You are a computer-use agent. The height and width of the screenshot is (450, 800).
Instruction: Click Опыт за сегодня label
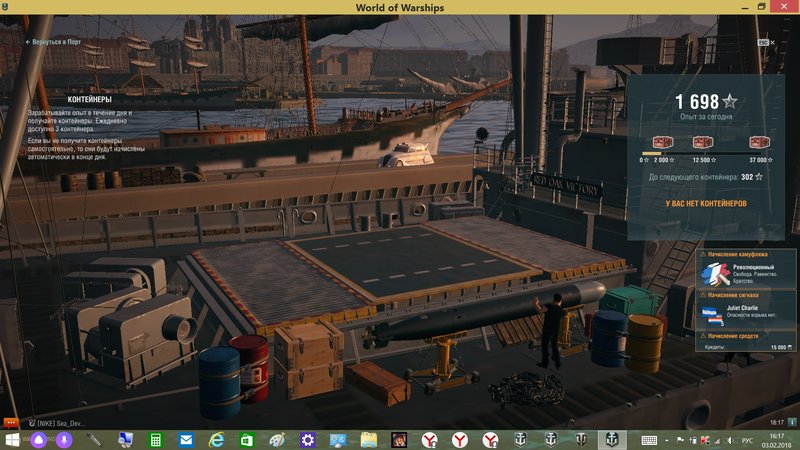pos(706,117)
